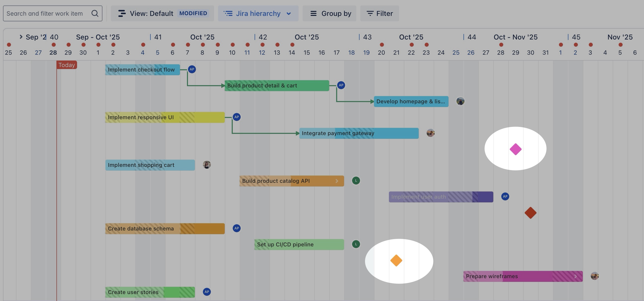Click the pink diamond milestone marker
644x301 pixels.
pos(515,149)
